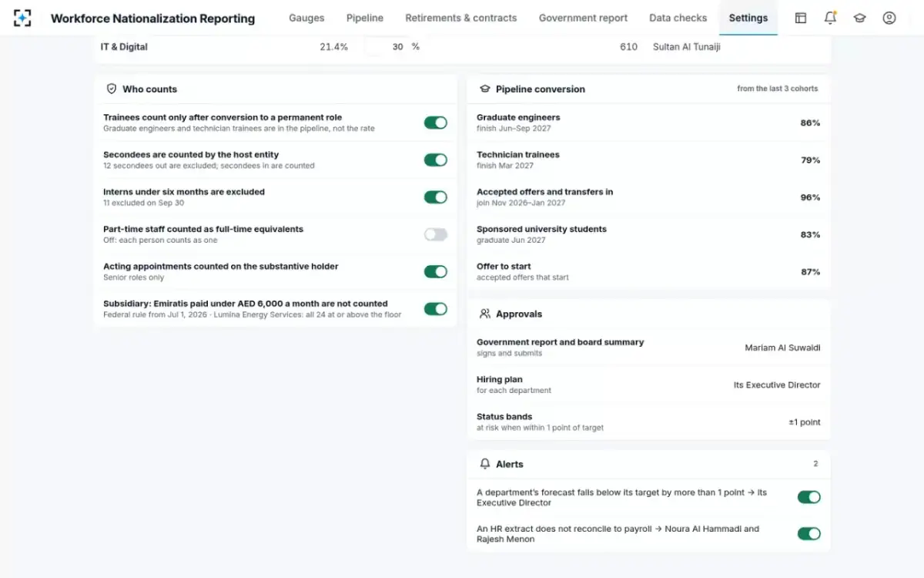Click the app logo icon

click(x=22, y=18)
